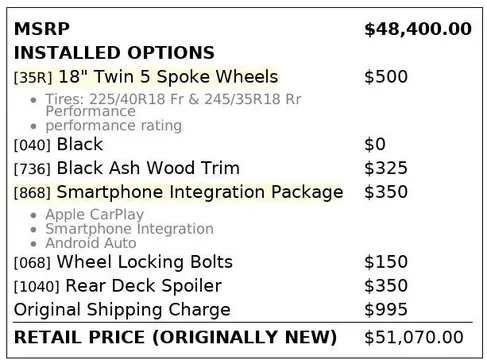Click the Black Ash Wood Trim item

[x=148, y=168]
